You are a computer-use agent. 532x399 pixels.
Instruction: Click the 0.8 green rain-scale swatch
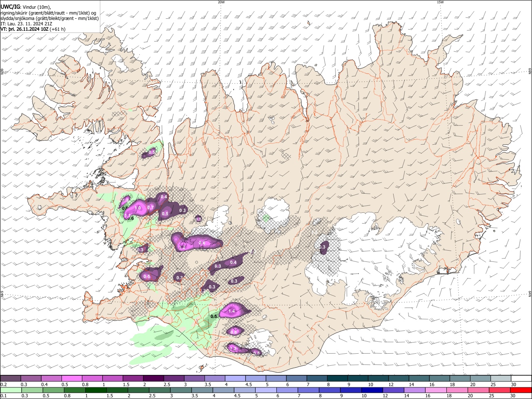point(74,390)
